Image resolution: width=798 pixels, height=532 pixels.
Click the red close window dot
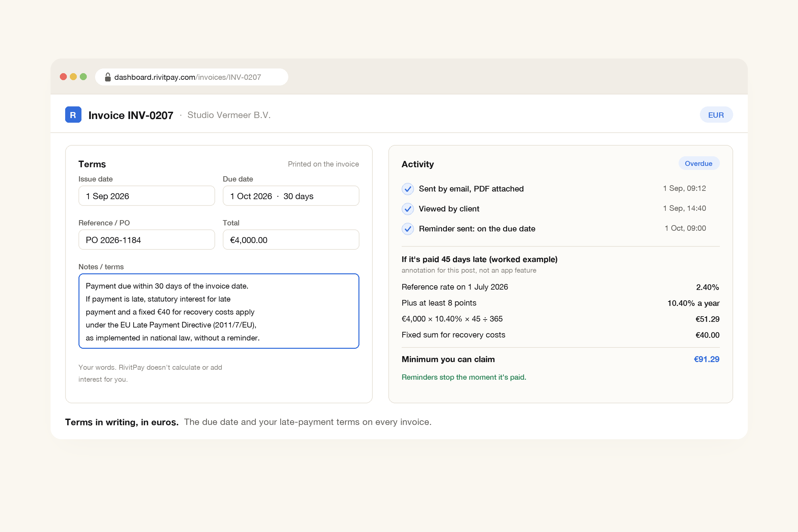click(63, 77)
